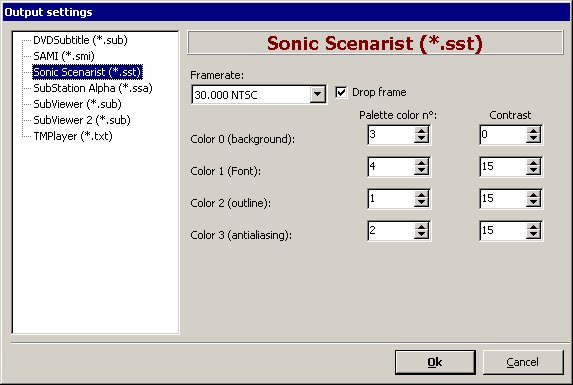Dismiss dialog with the Cancel button

point(523,362)
